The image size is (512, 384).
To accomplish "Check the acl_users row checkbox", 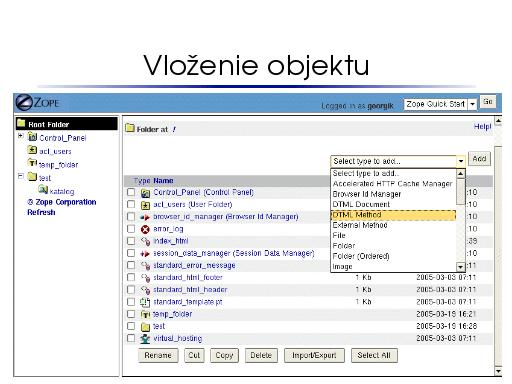I will [x=131, y=204].
